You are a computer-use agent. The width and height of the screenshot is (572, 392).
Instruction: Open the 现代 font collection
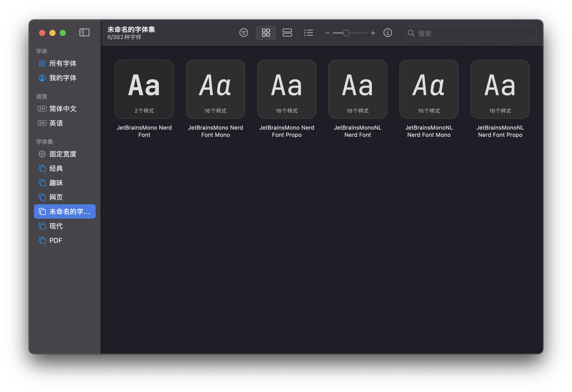56,226
